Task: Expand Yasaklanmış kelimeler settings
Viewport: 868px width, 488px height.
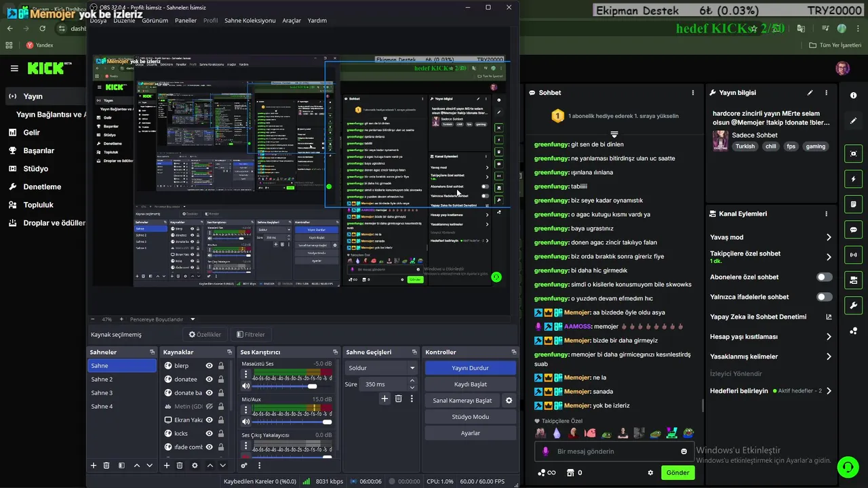Action: coord(828,357)
